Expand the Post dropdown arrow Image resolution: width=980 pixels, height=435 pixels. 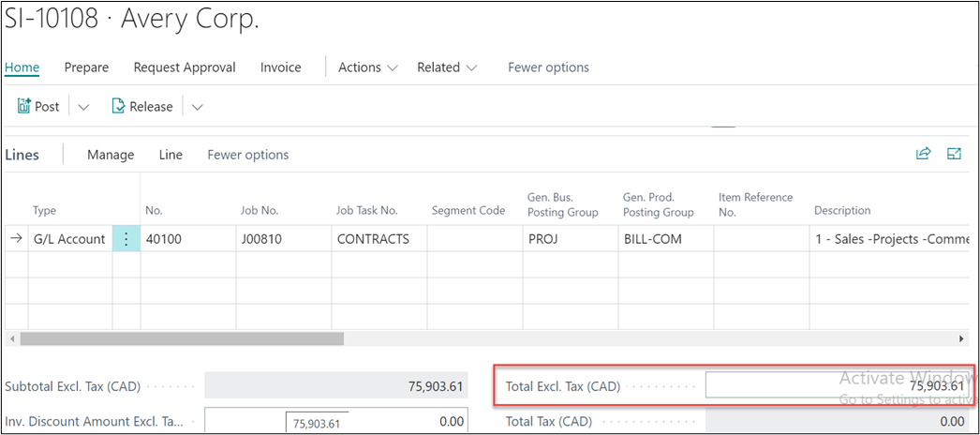(x=83, y=107)
